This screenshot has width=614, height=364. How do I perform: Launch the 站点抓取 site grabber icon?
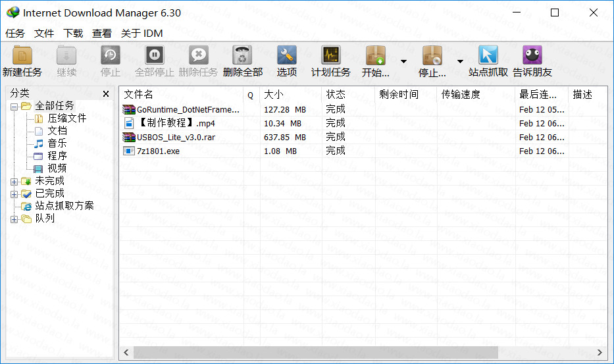(x=488, y=55)
